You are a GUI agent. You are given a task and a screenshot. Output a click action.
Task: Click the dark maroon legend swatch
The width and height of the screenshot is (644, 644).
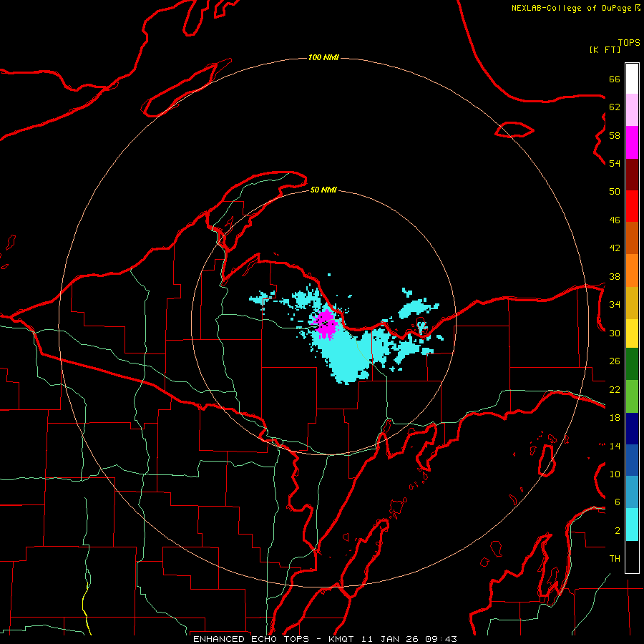tap(632, 174)
